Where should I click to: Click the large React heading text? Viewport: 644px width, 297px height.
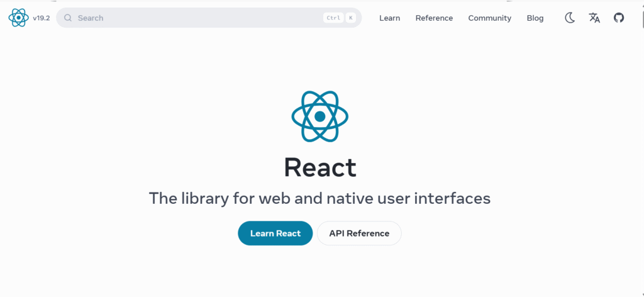(319, 167)
